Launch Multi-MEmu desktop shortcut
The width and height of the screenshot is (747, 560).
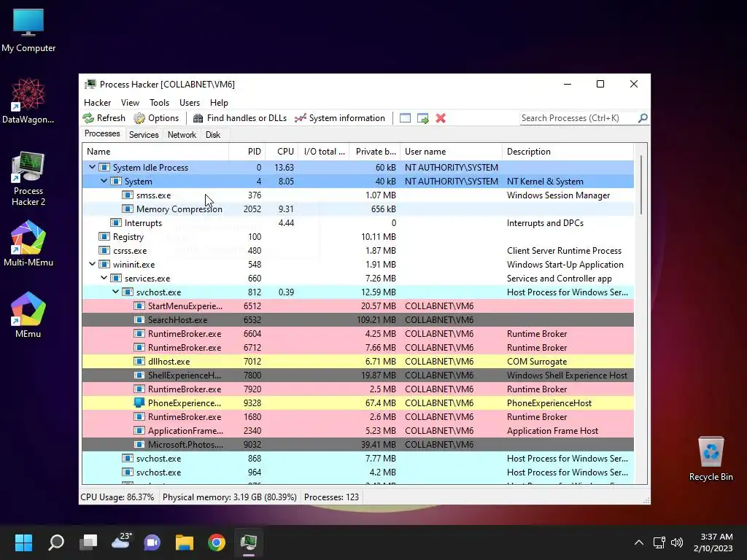click(28, 244)
